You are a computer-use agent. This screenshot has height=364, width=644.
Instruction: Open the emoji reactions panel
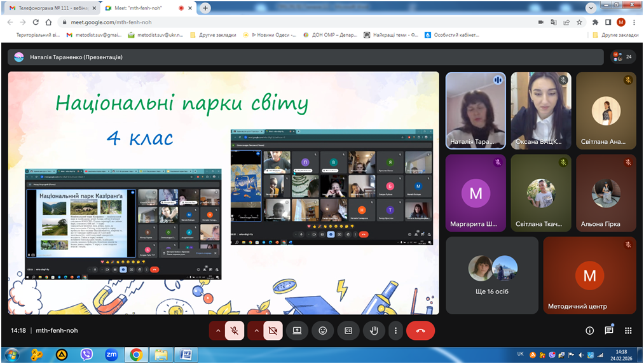click(x=323, y=331)
